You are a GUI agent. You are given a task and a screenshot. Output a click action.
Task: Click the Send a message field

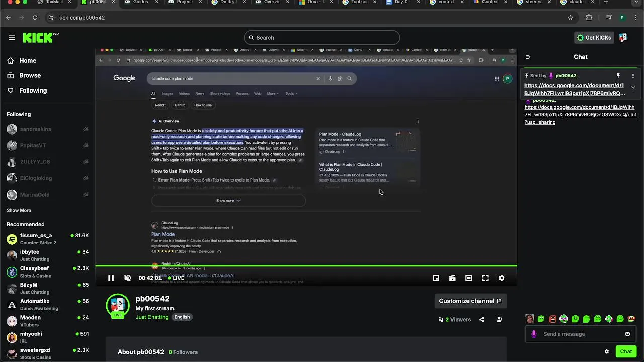tap(581, 334)
